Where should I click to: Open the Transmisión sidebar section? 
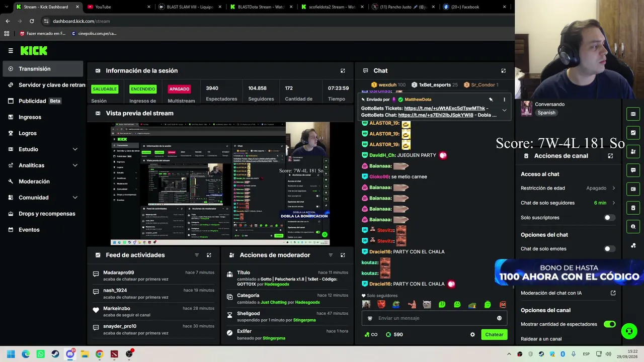tap(43, 69)
